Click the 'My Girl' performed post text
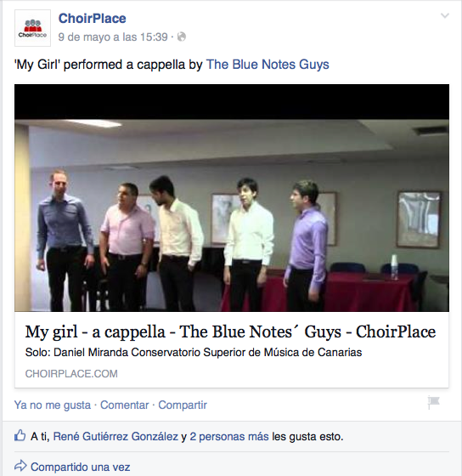Screen dimensions: 462x476 [x=109, y=65]
